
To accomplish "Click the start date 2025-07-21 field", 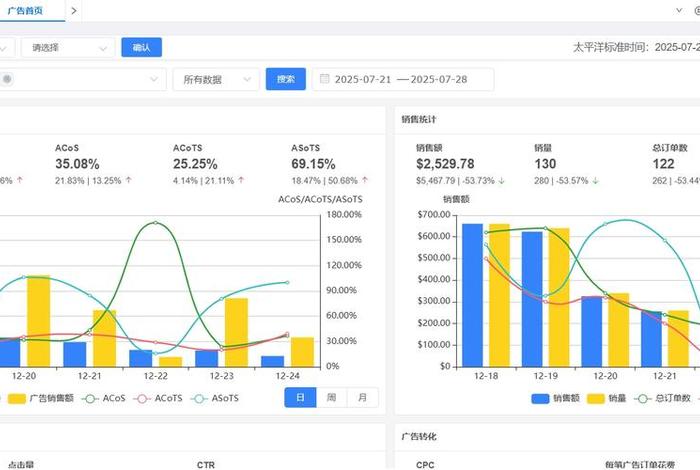I will point(362,79).
